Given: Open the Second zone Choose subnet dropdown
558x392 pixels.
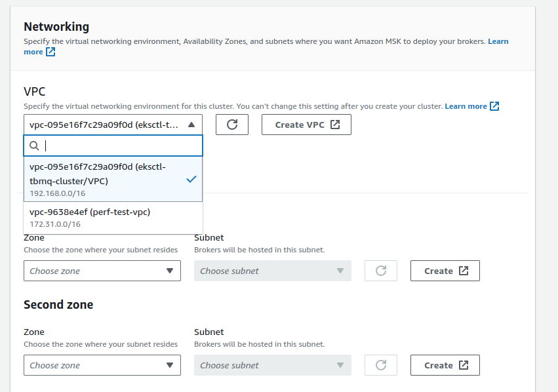Looking at the screenshot, I should pyautogui.click(x=272, y=365).
